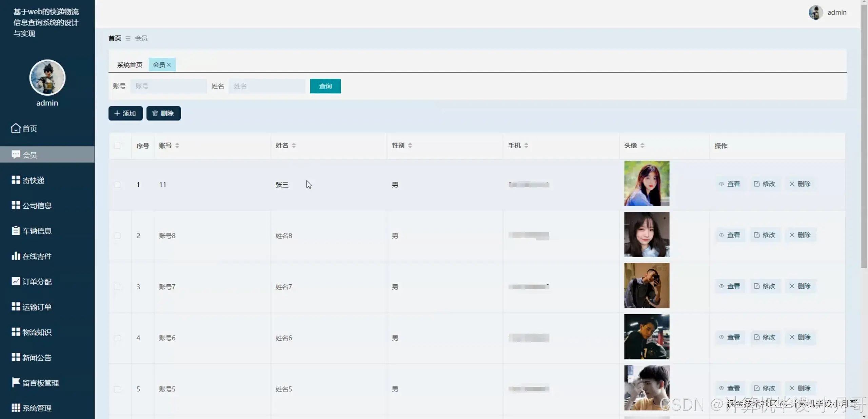Check the select-all box in the table header

(x=117, y=146)
